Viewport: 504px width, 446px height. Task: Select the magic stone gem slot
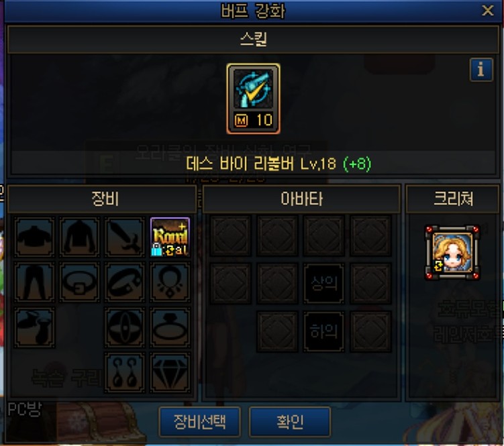click(170, 373)
